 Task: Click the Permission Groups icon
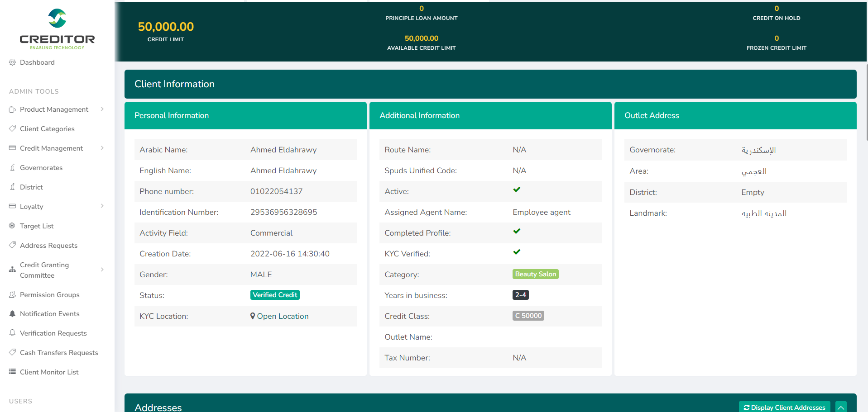coord(12,295)
